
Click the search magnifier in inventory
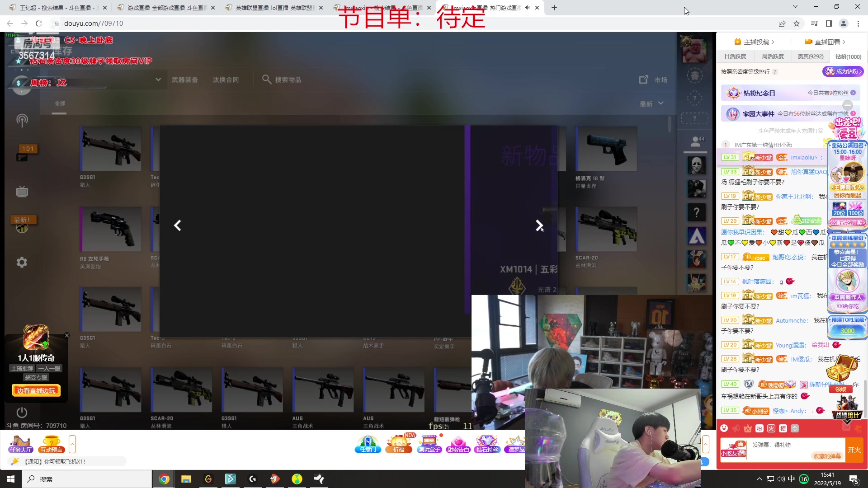click(x=267, y=80)
